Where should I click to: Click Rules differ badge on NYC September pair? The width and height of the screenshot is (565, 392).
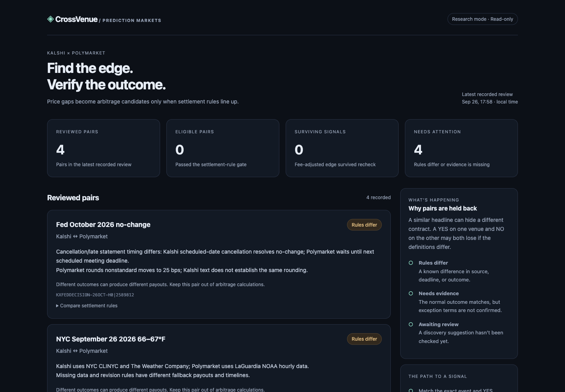click(364, 339)
